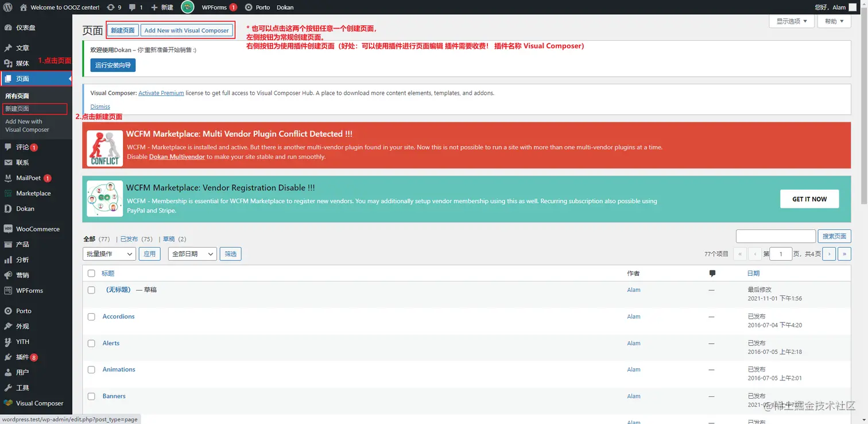The width and height of the screenshot is (868, 424).
Task: Check the select-all checkbox in table header
Action: [x=91, y=273]
